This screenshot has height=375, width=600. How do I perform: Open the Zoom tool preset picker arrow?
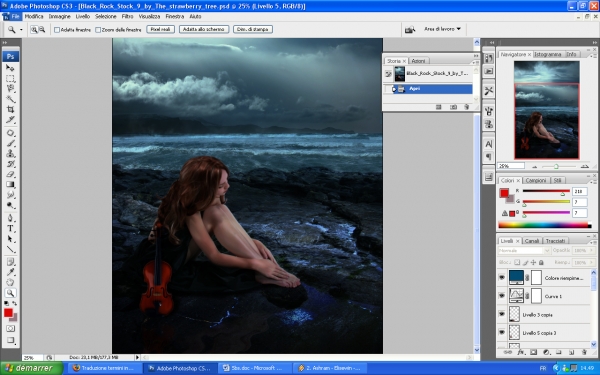21,29
